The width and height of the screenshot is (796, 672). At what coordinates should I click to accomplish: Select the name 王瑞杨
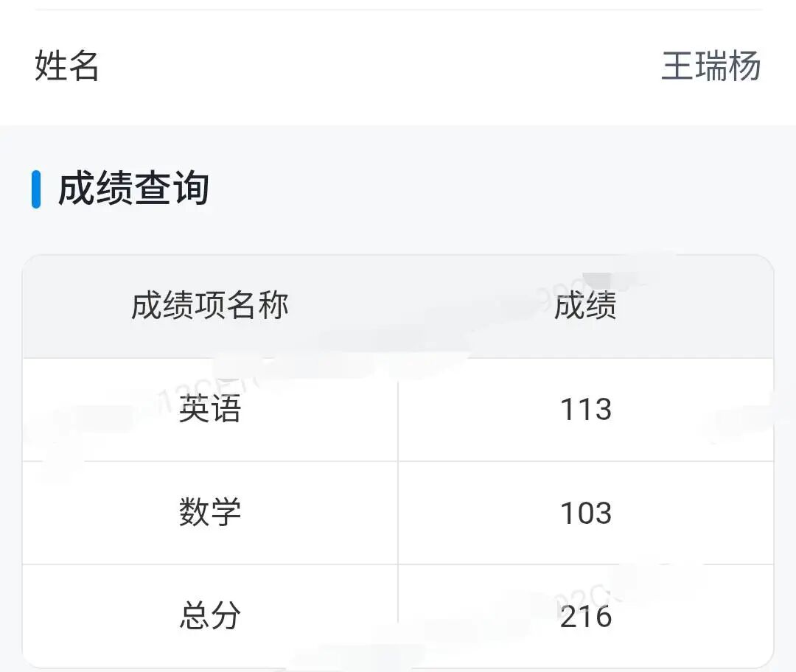click(x=711, y=66)
